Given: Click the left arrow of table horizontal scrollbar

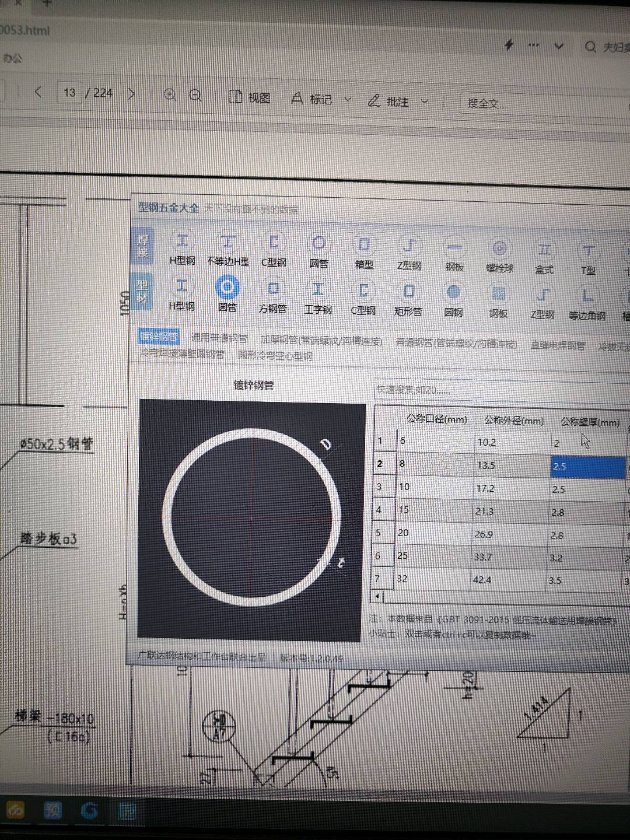Looking at the screenshot, I should (377, 596).
